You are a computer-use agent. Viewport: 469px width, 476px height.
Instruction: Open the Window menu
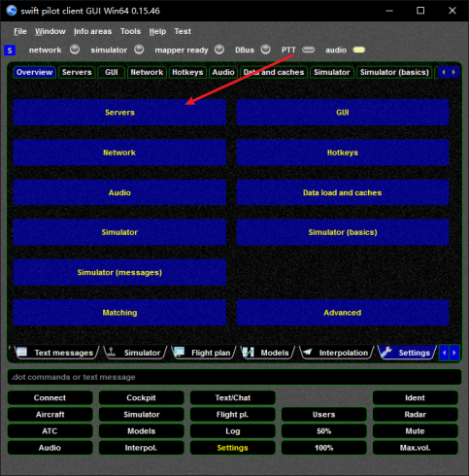click(x=50, y=31)
